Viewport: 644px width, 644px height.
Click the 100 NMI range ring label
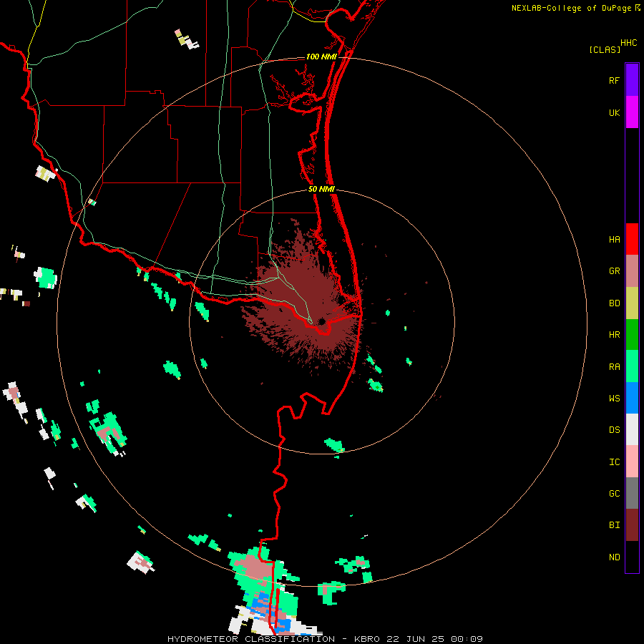point(321,57)
